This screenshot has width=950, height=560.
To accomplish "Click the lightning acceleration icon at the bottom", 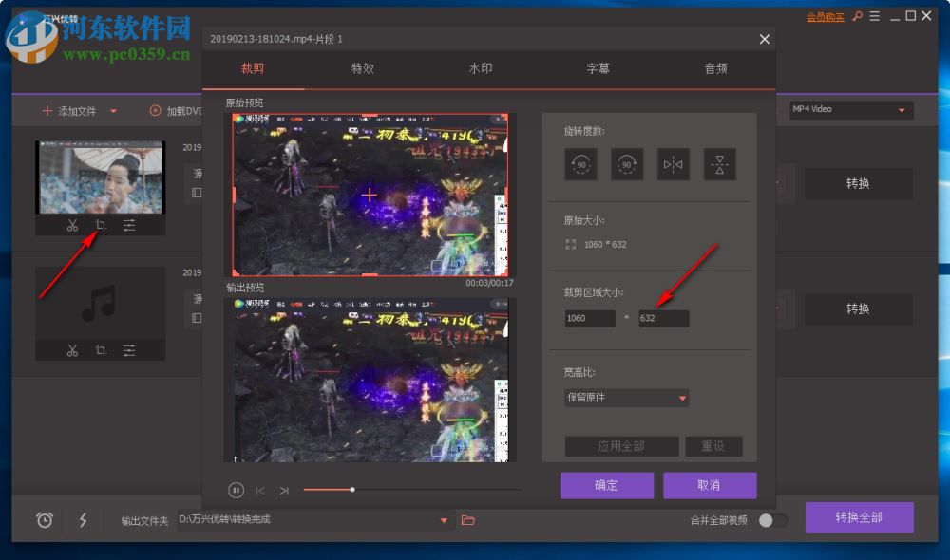I will pos(82,520).
